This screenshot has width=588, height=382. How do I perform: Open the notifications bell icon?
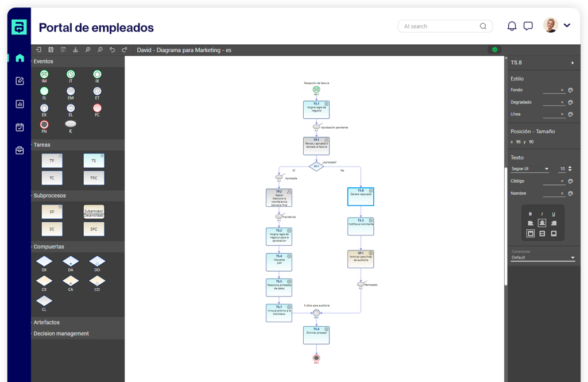(x=512, y=26)
